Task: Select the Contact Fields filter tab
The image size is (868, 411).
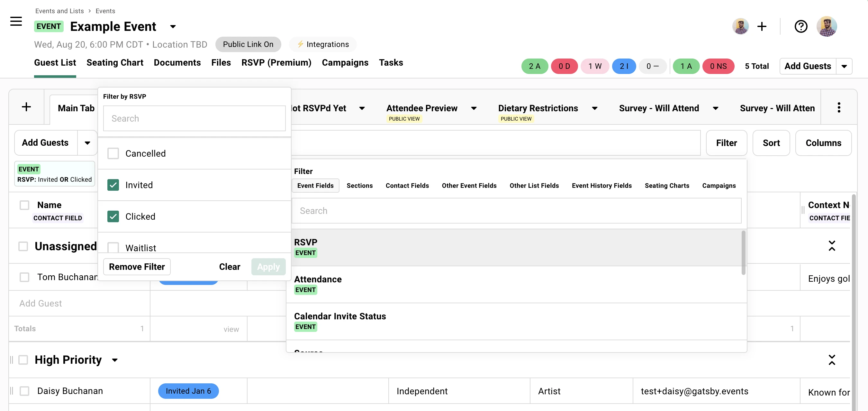Action: 407,186
